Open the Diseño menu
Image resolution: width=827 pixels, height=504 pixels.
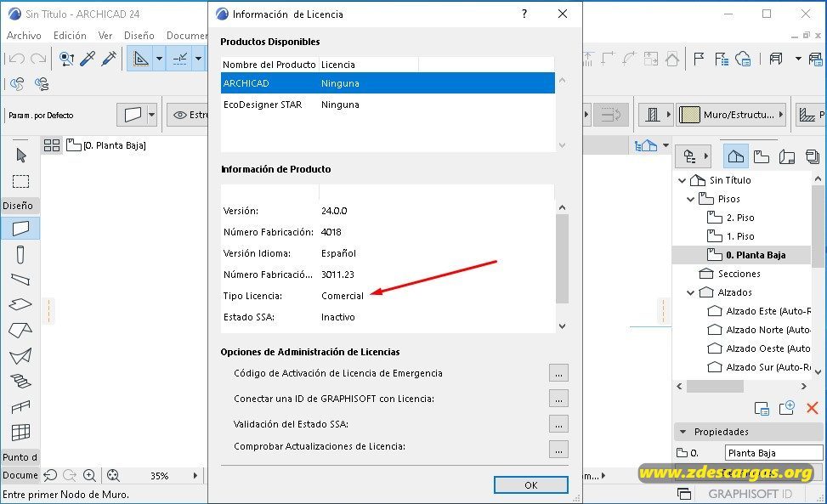(x=139, y=36)
